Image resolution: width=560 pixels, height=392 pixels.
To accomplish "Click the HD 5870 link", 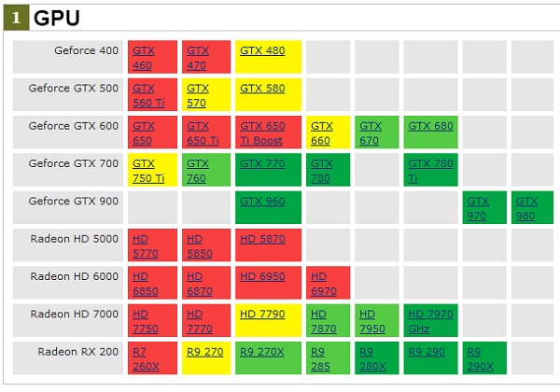I will 262,238.
